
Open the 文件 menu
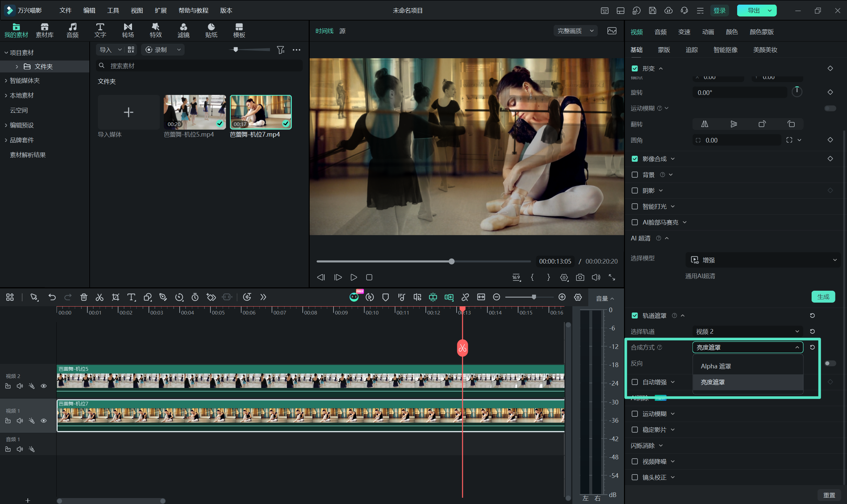(65, 11)
